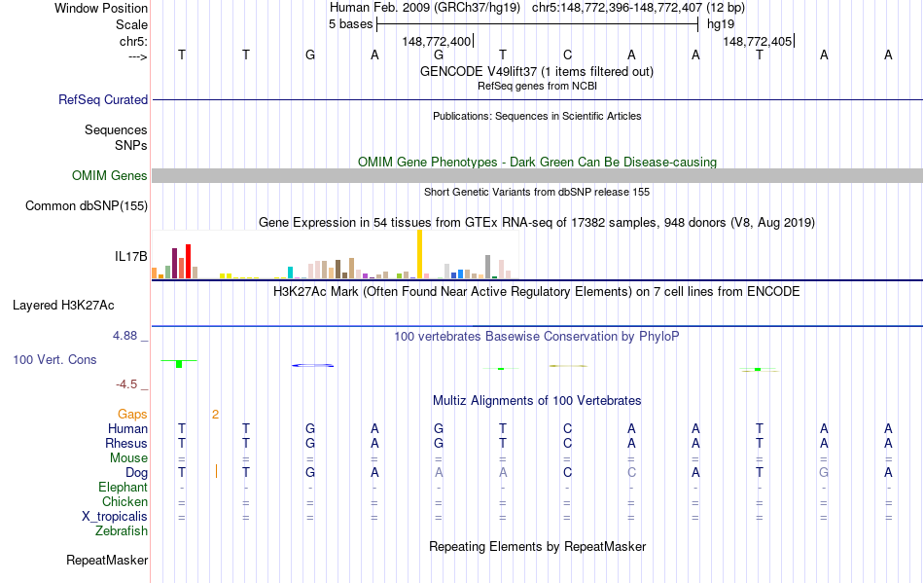Viewport: 924px width, 583px height.
Task: Click the SNPs track label
Action: point(131,145)
